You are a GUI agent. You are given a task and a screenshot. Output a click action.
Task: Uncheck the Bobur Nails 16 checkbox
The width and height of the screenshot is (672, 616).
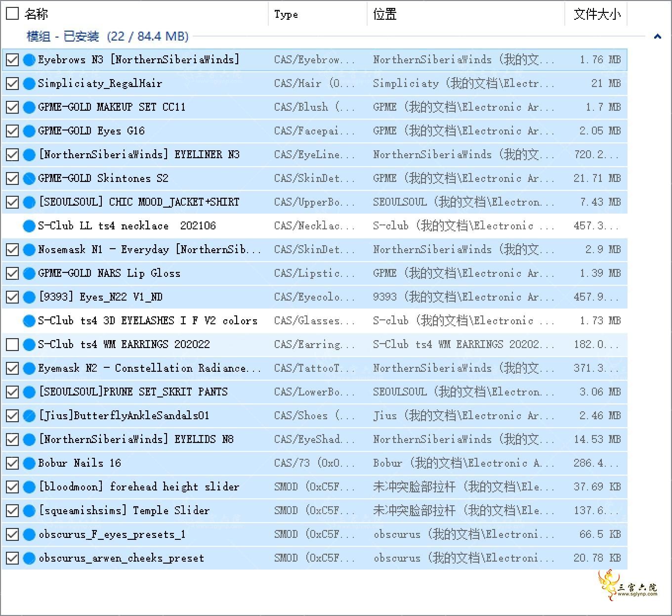[x=12, y=464]
